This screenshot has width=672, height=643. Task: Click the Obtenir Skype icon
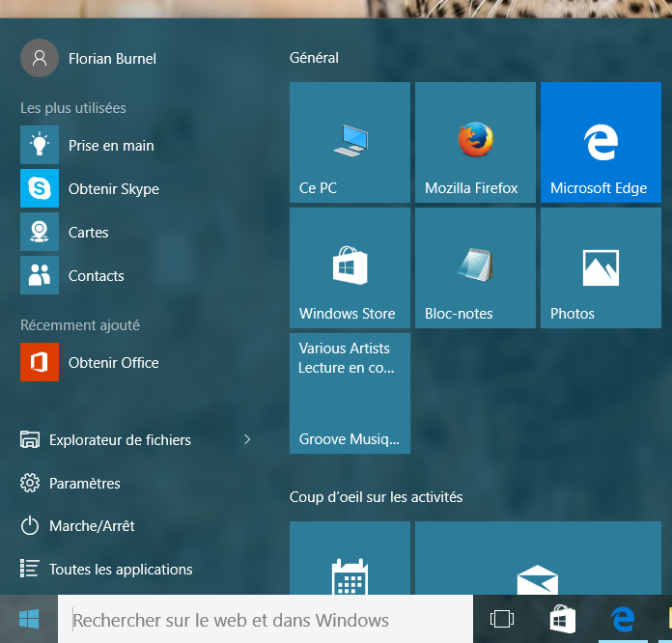(40, 189)
